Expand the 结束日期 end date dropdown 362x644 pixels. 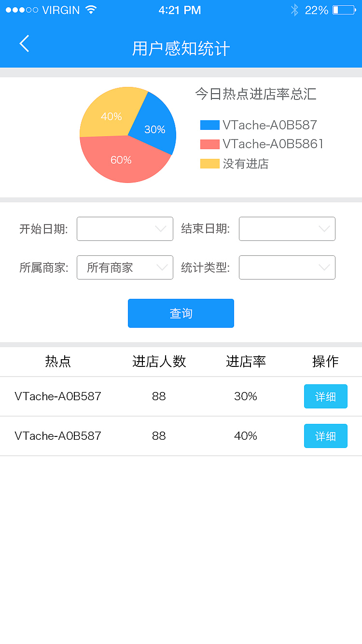(x=287, y=229)
